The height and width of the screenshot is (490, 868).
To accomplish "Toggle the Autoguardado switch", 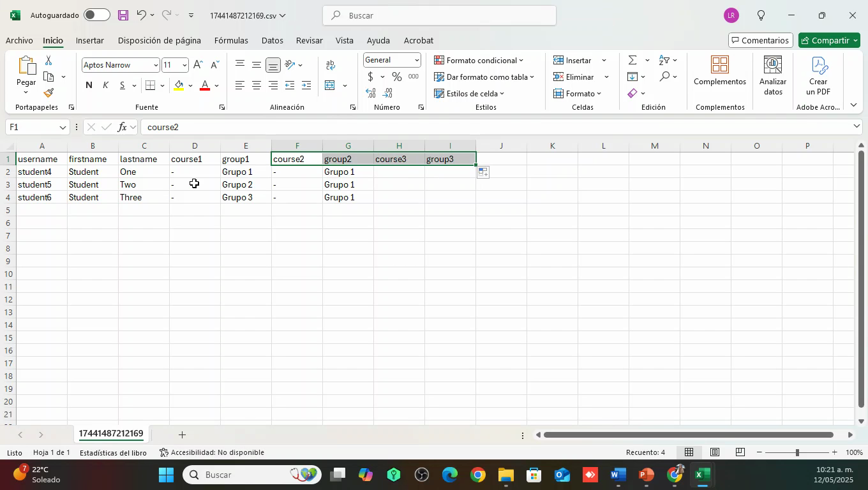I will (x=96, y=15).
